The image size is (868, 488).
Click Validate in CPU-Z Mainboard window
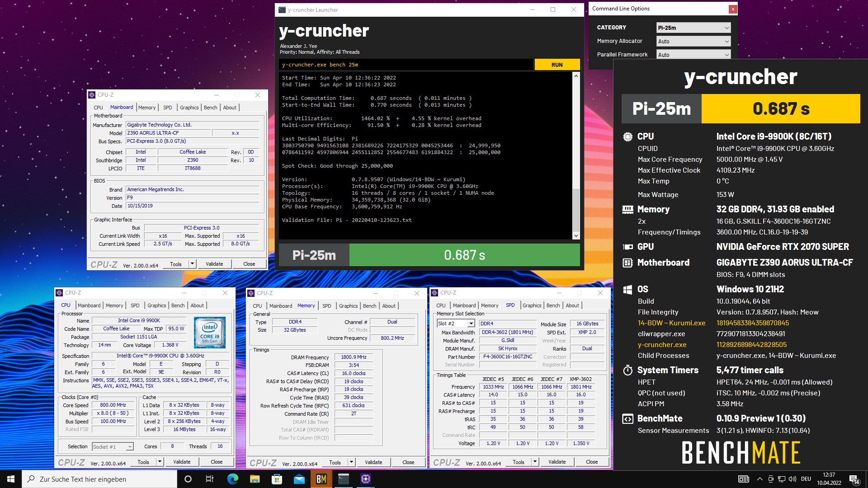[214, 264]
